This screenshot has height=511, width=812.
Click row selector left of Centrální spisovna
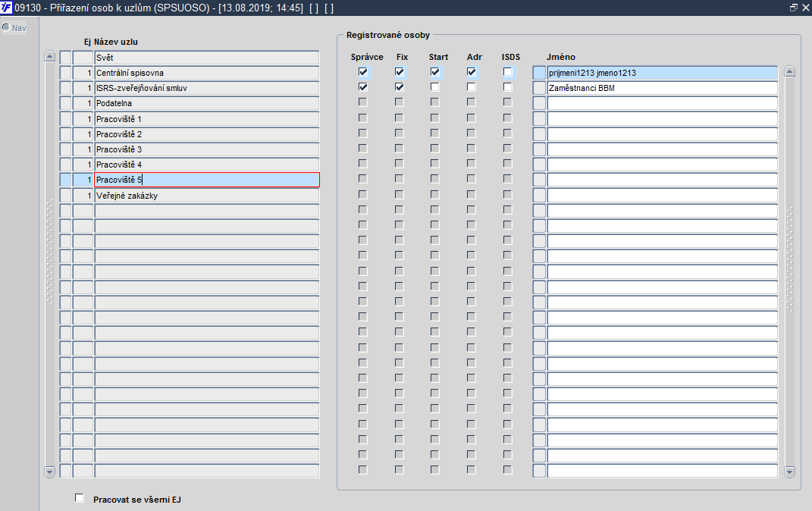tap(65, 73)
